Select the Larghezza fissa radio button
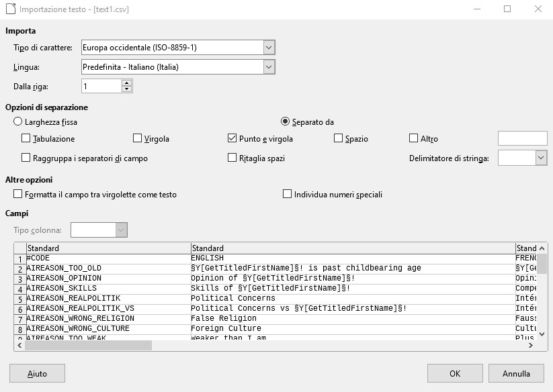Screen dimensions: 553x392 (x=17, y=121)
